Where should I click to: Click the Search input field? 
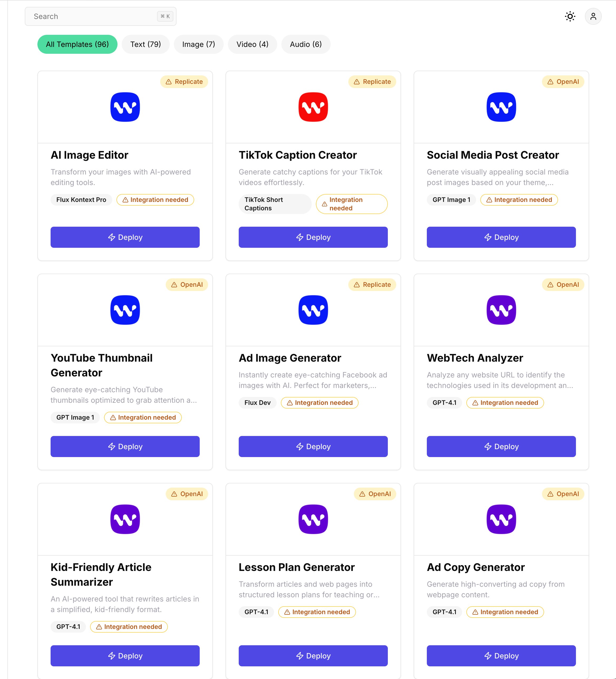click(94, 17)
